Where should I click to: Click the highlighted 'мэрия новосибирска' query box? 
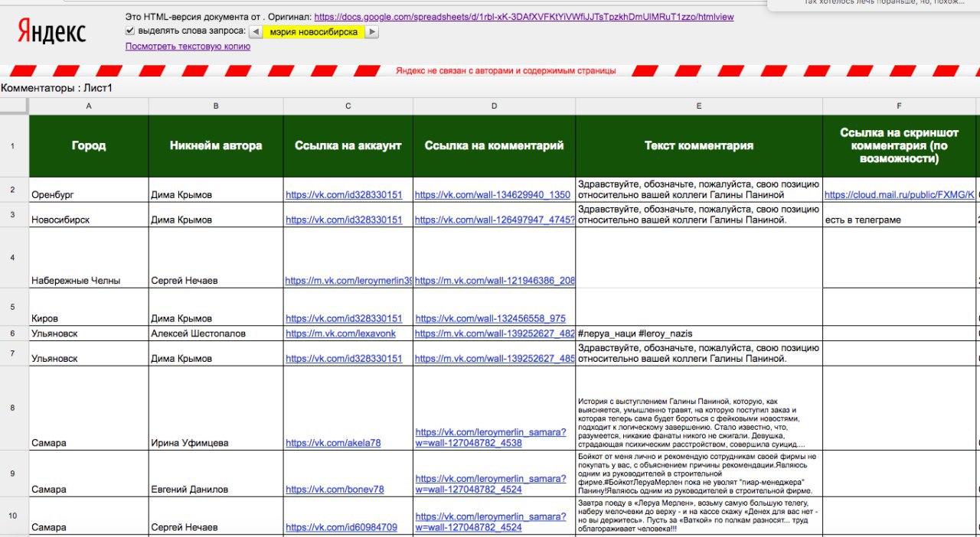click(313, 31)
